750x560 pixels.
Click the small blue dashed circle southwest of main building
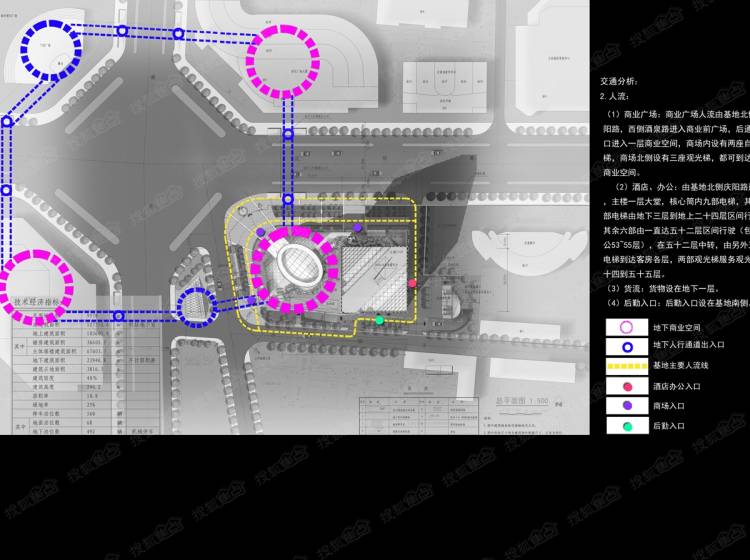[197, 308]
